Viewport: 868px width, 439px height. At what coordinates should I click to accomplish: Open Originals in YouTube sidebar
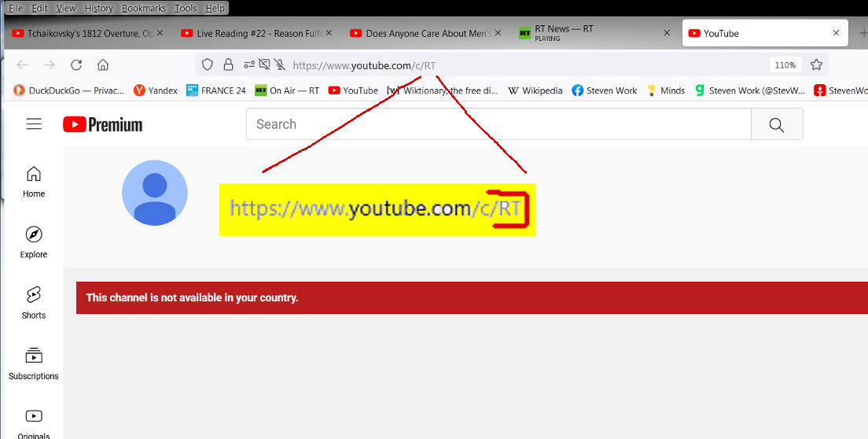click(x=34, y=423)
